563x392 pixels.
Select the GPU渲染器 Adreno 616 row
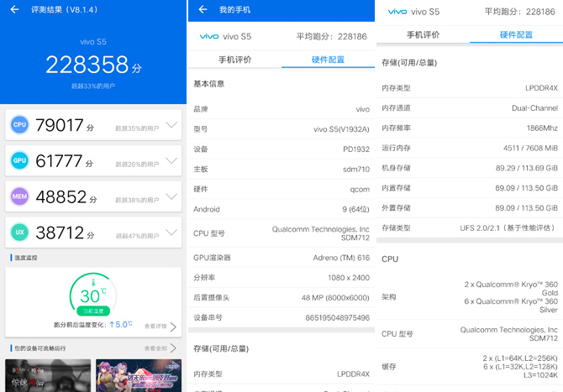pyautogui.click(x=281, y=258)
